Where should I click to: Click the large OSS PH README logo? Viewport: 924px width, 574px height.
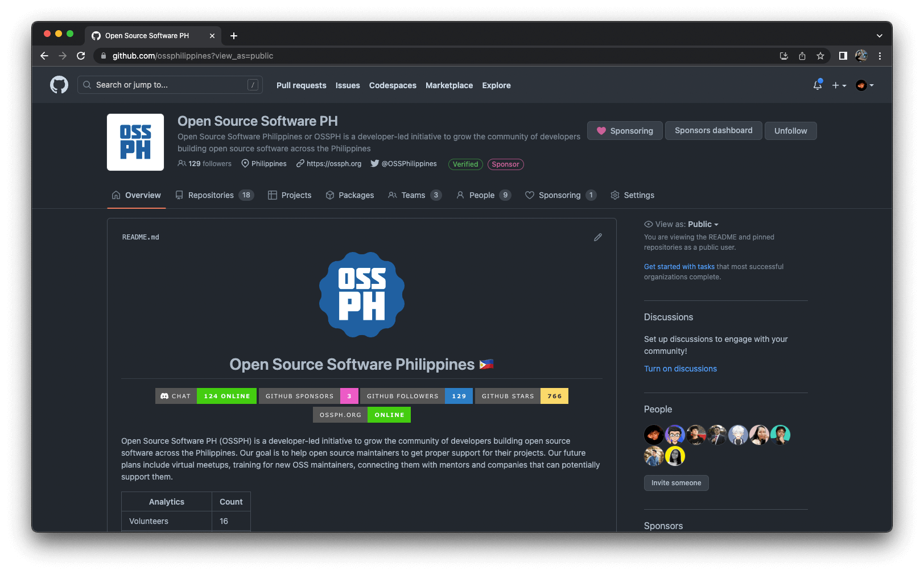[x=362, y=295]
